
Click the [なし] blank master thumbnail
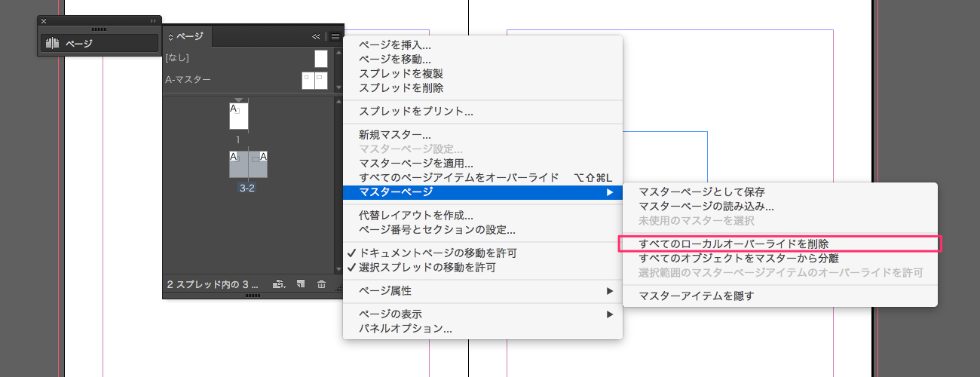coord(321,58)
